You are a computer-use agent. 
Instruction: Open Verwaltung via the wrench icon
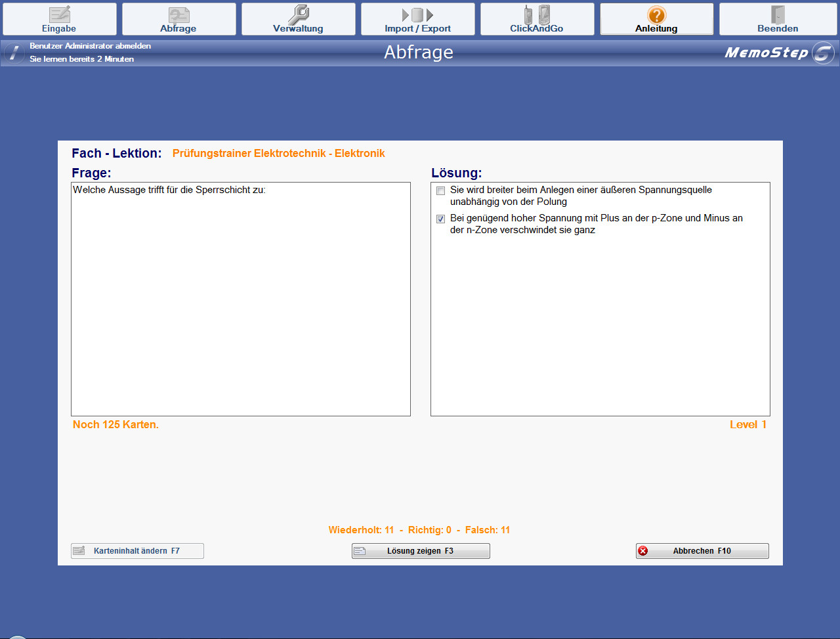298,15
